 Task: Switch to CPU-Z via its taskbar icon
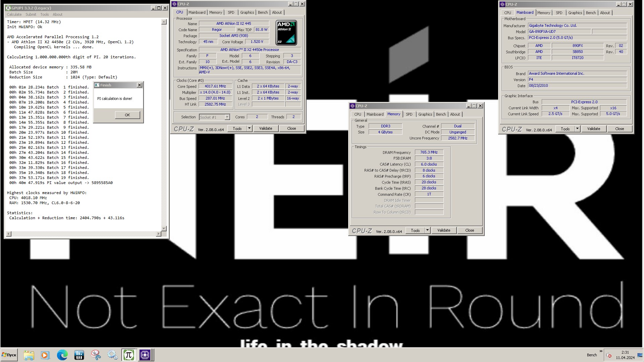[145, 355]
